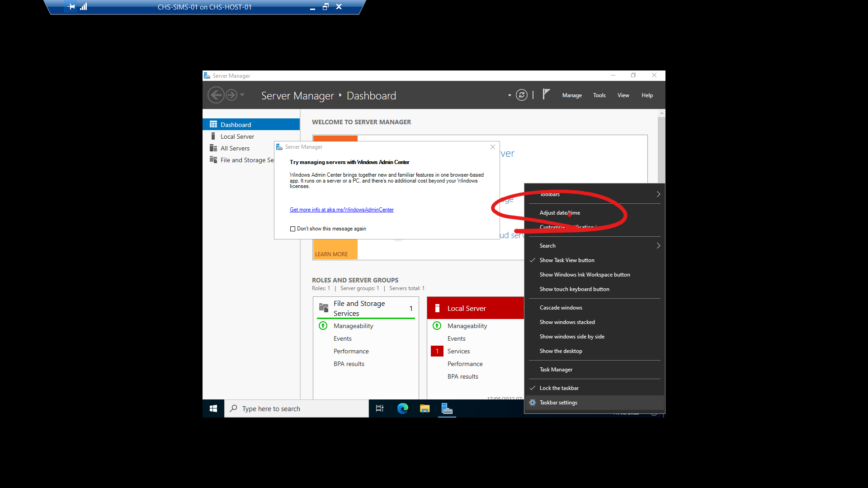Open Microsoft Edge from the taskbar
Viewport: 868px width, 488px height.
402,408
